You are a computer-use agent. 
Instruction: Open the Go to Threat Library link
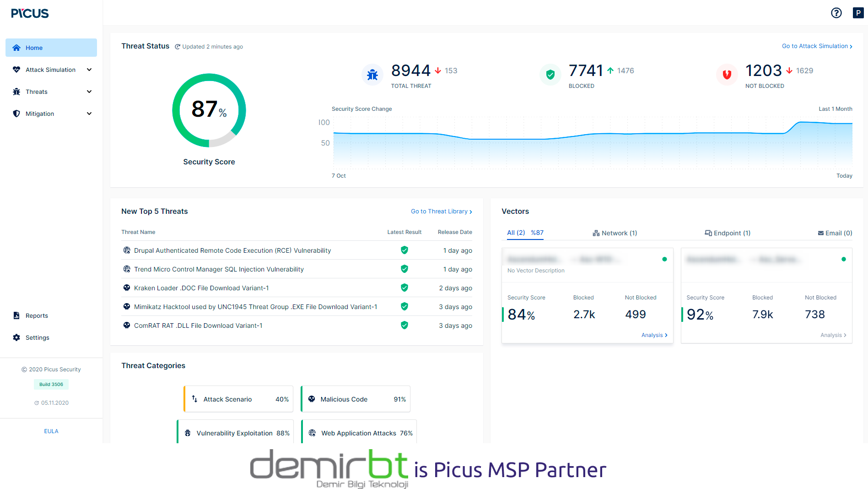(x=441, y=212)
